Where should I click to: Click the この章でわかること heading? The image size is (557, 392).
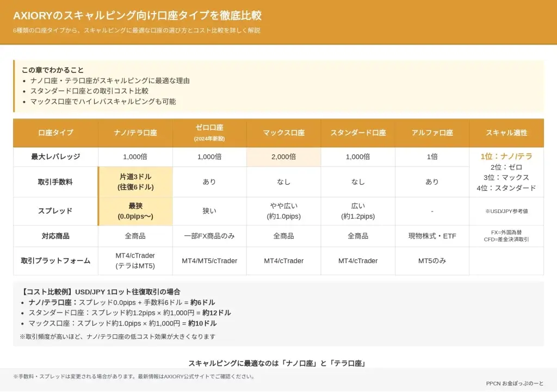pyautogui.click(x=53, y=70)
